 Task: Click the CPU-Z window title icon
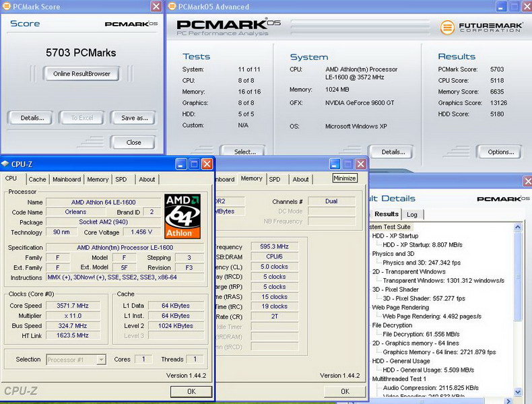click(5, 164)
